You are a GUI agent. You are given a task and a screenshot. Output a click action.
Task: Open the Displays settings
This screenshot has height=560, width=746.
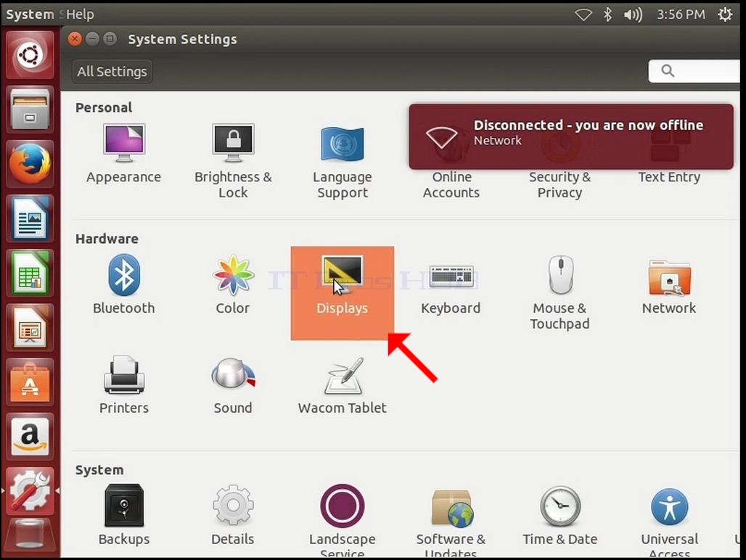342,293
